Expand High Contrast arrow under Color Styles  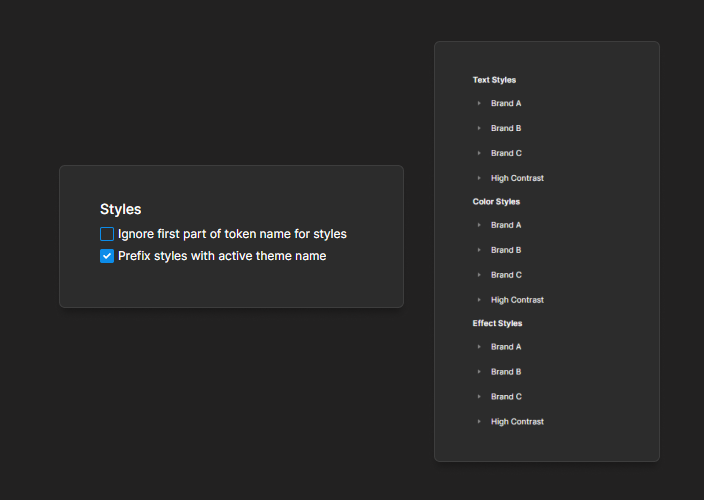[x=479, y=300]
